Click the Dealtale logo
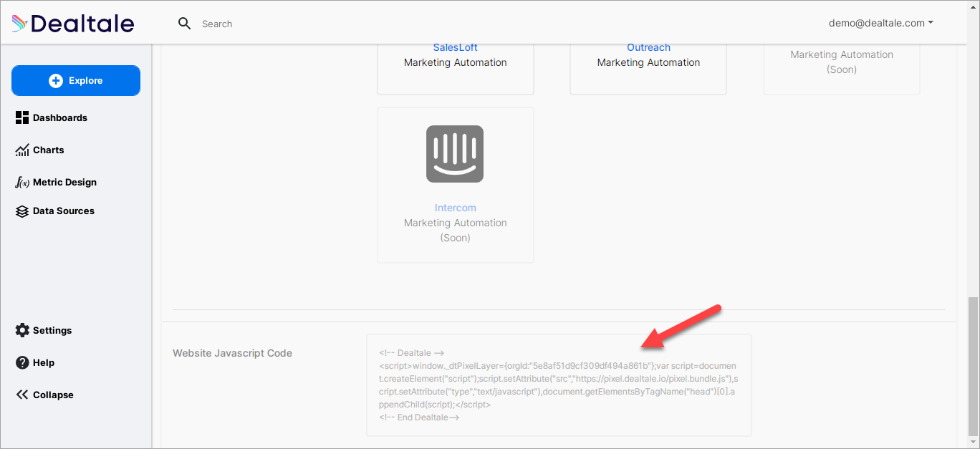This screenshot has width=980, height=449. [x=73, y=24]
